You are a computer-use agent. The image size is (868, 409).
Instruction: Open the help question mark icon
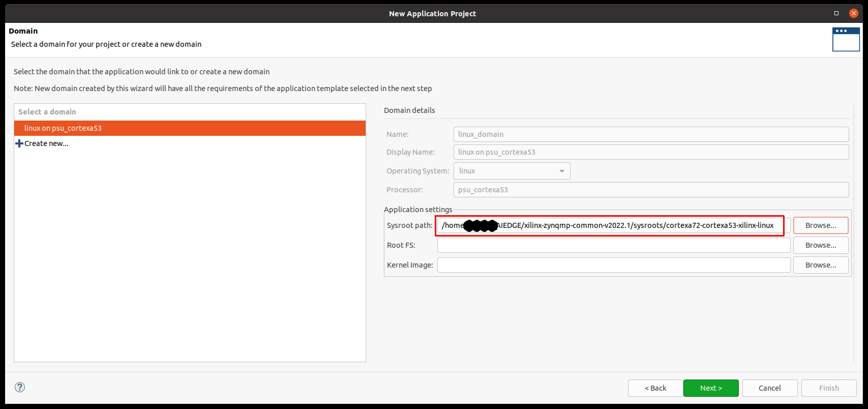point(20,387)
